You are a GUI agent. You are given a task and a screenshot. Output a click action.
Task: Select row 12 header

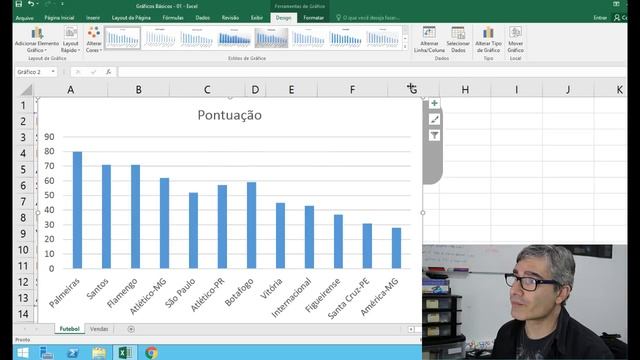click(x=23, y=282)
